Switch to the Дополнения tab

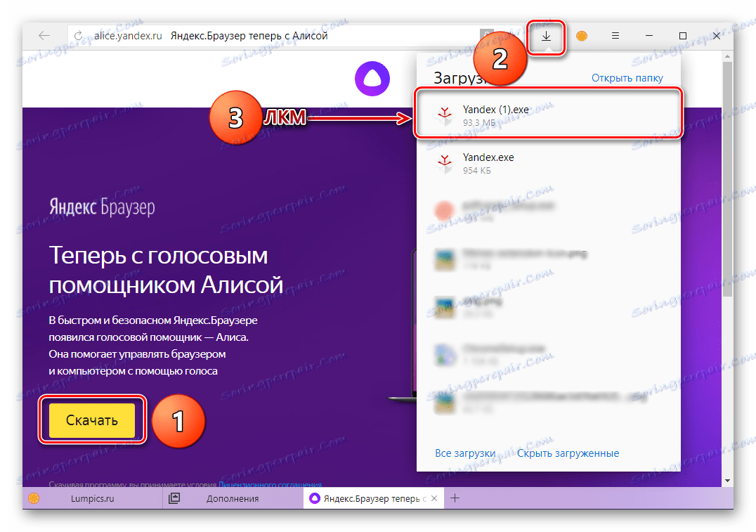click(x=233, y=498)
